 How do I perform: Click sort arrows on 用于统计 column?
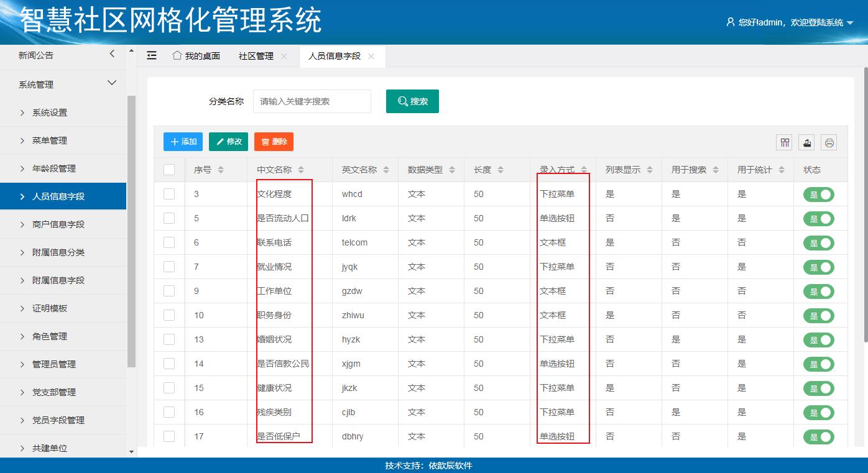(x=782, y=170)
